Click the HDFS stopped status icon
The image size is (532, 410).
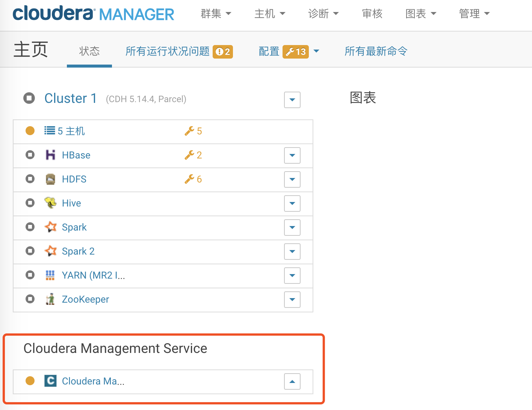(30, 179)
